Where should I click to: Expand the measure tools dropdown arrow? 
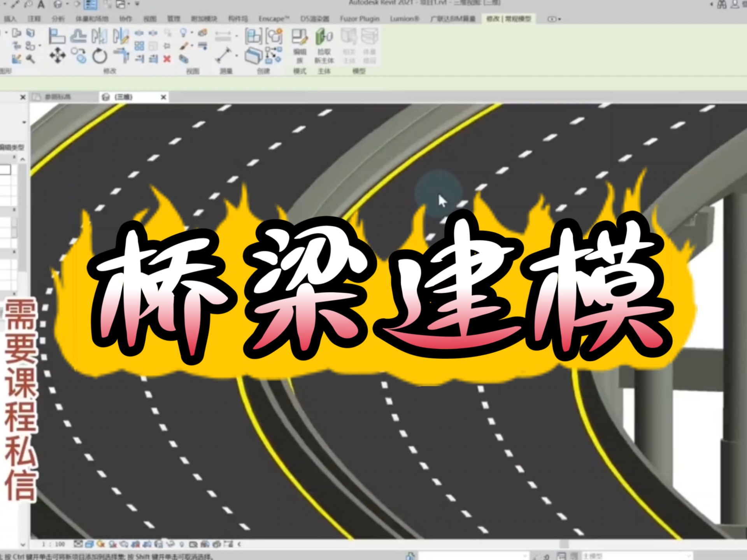coord(237,55)
